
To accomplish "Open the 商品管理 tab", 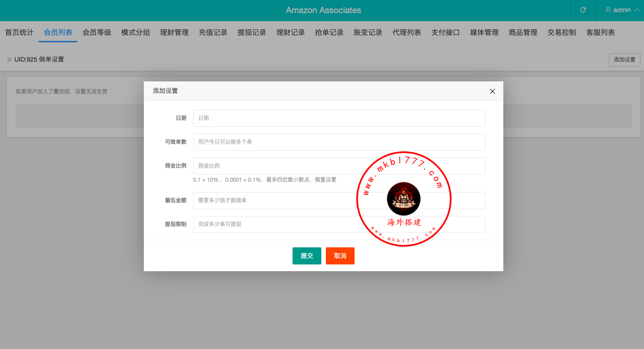I will tap(523, 32).
